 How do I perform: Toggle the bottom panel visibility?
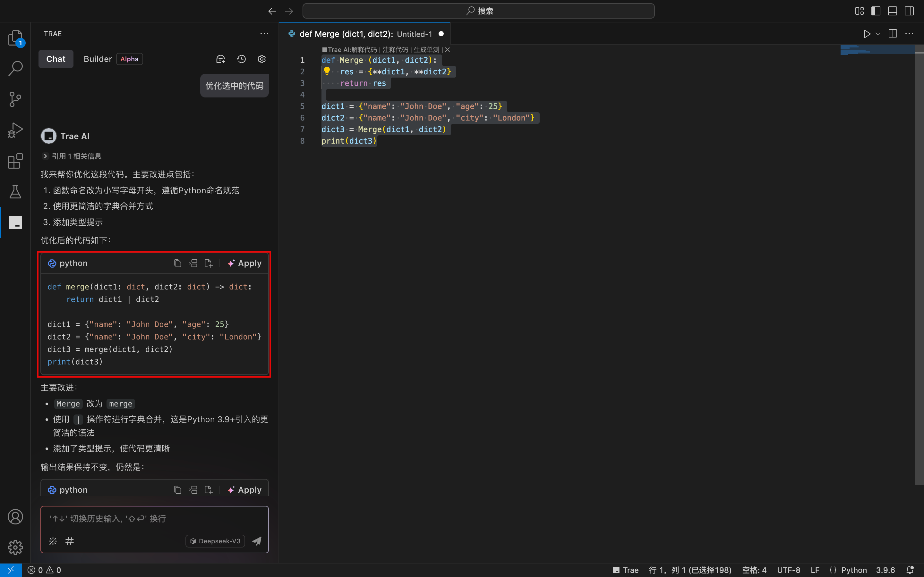892,11
